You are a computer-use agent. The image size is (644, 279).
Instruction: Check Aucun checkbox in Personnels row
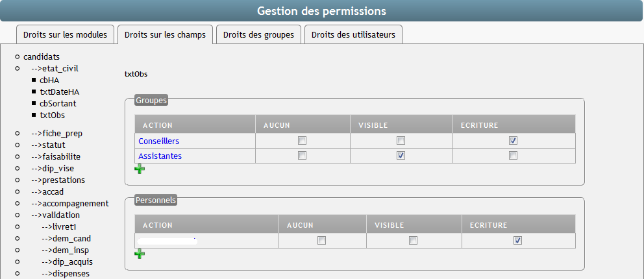point(321,241)
